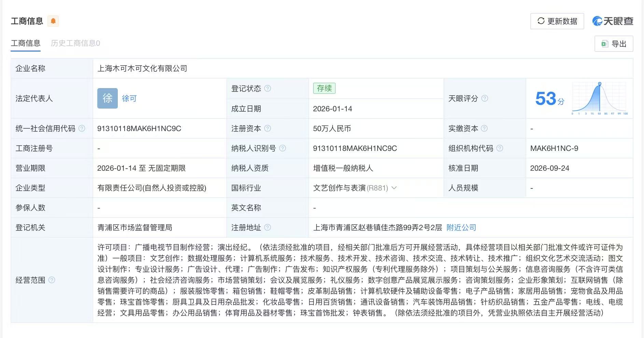The image size is (644, 338).
Task: Expand the 文艺创作与表演 industry chevron
Action: click(394, 188)
